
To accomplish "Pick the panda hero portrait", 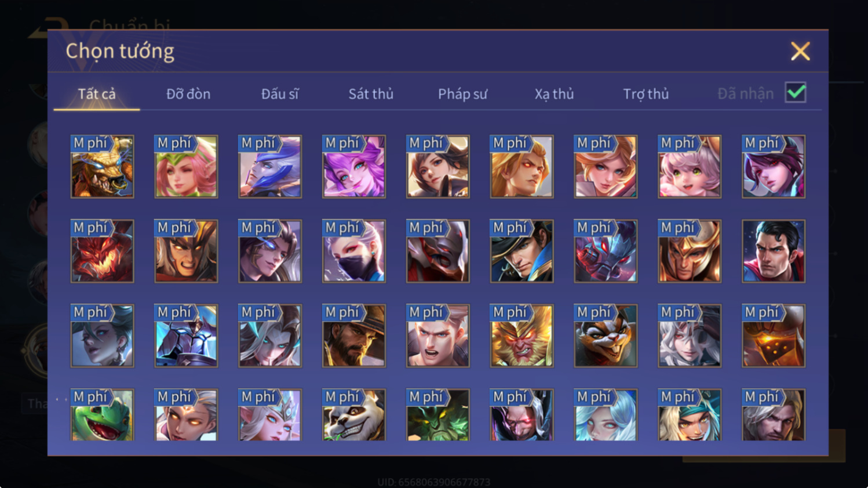I will [x=353, y=415].
